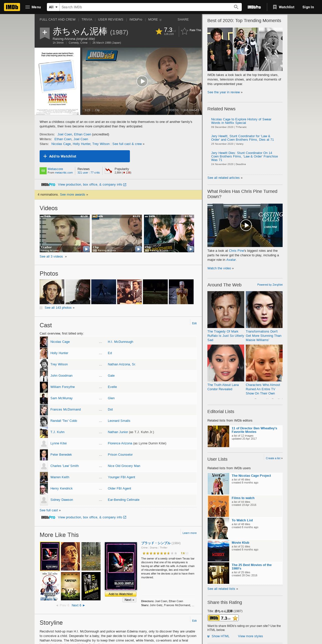Click Sign In
322x644 pixels.
[308, 7]
